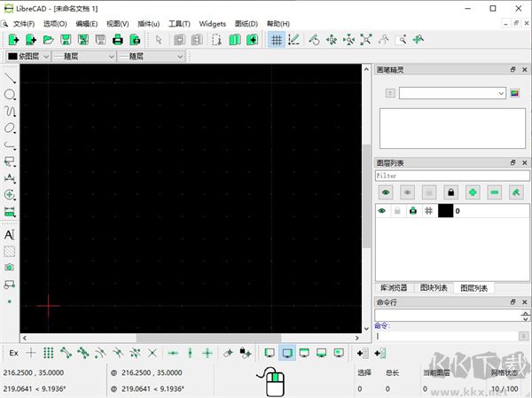The width and height of the screenshot is (532, 398).
Task: Open the 编辑(E) menu
Action: click(x=87, y=24)
